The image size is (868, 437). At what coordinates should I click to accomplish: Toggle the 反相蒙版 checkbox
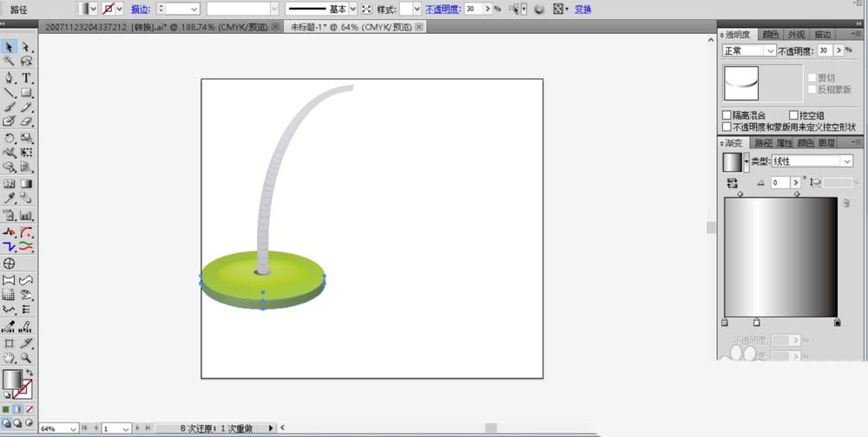[812, 89]
